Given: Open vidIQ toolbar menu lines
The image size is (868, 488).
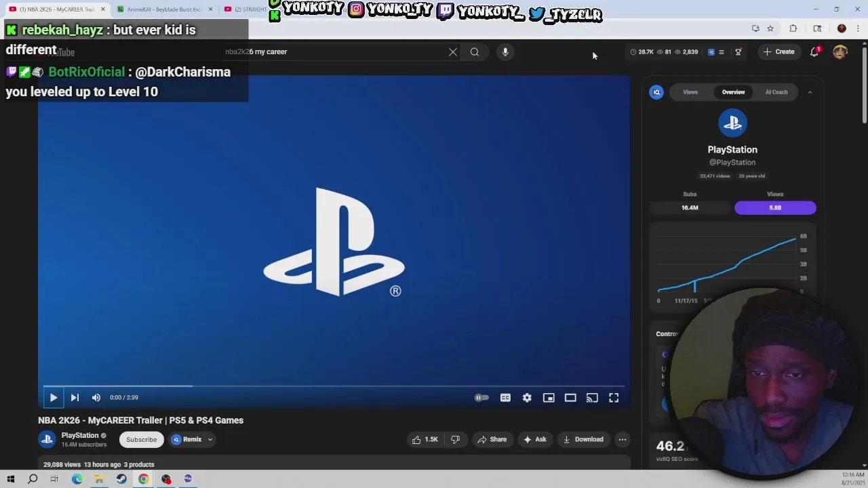Looking at the screenshot, I should (x=722, y=52).
